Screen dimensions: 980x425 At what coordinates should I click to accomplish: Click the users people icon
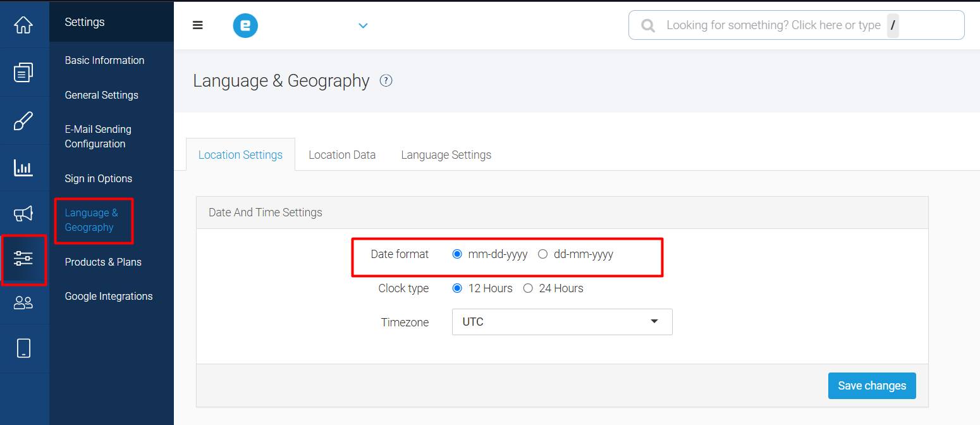tap(23, 303)
